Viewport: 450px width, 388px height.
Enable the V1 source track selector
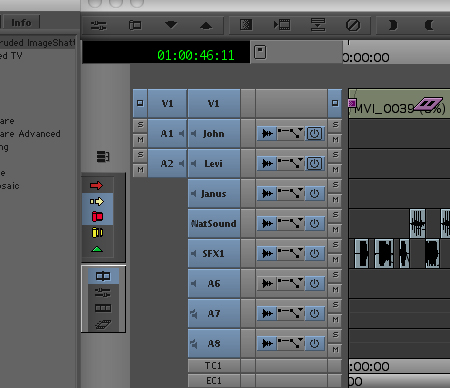coord(167,104)
